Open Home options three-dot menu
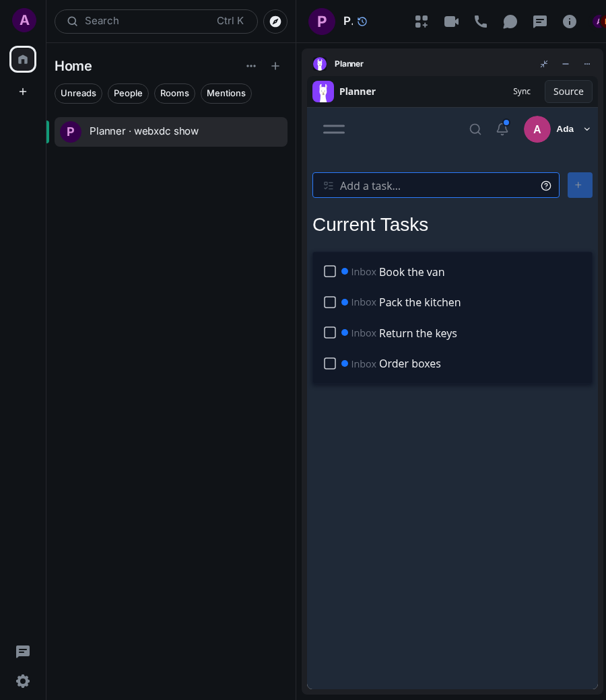Screen dimensions: 606x700 [x=251, y=66]
